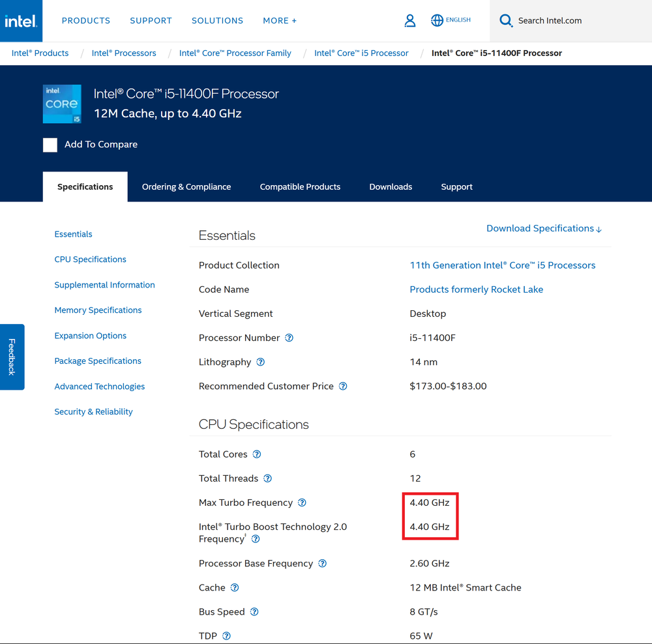This screenshot has width=652, height=644.
Task: Open Products formerly Rocket Lake link
Action: point(476,289)
